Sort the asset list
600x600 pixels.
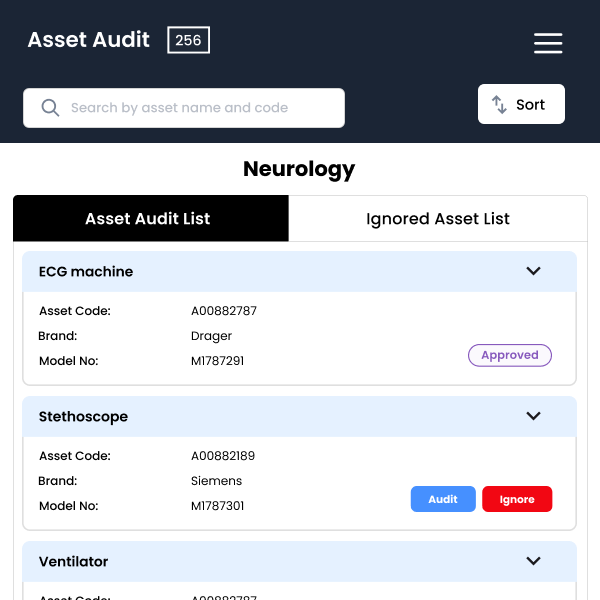pos(521,105)
